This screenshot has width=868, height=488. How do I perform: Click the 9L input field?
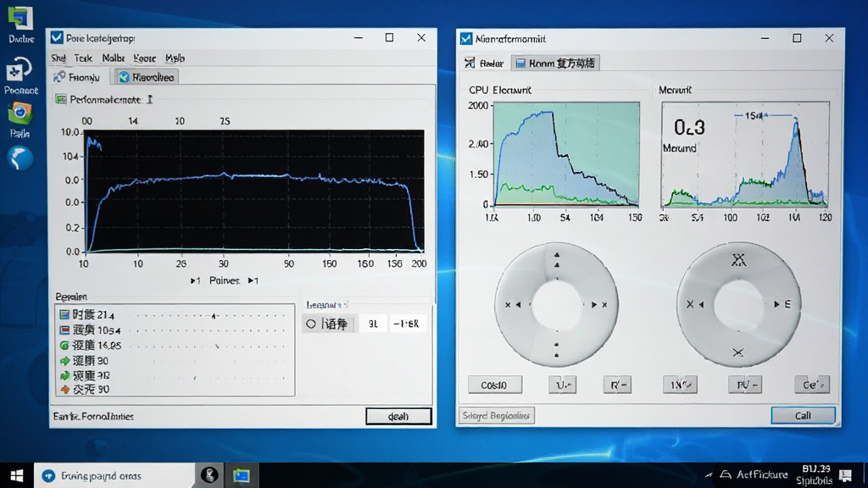373,324
